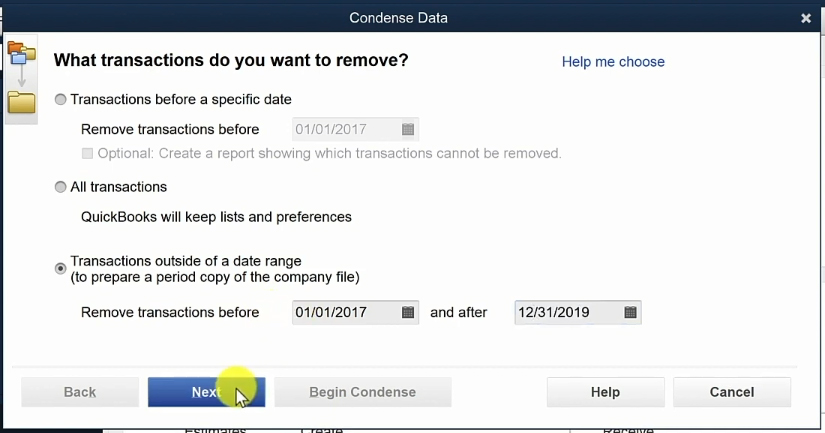
Task: Click the yellow folder icon on the sidebar
Action: pyautogui.click(x=22, y=102)
